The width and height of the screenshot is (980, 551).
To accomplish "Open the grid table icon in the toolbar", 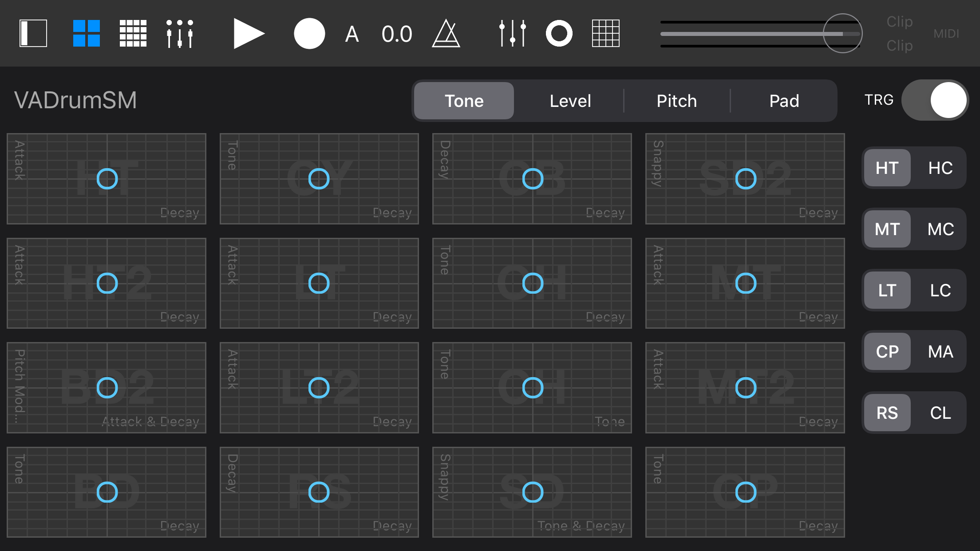I will [605, 33].
